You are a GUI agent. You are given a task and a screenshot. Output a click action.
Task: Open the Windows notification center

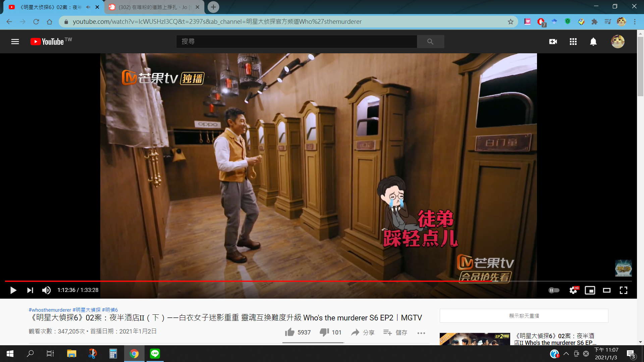[631, 354]
